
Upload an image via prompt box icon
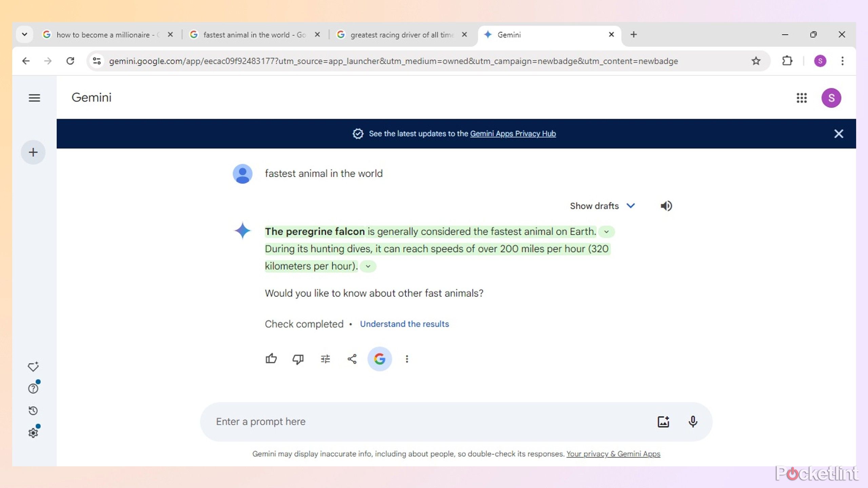pos(663,422)
